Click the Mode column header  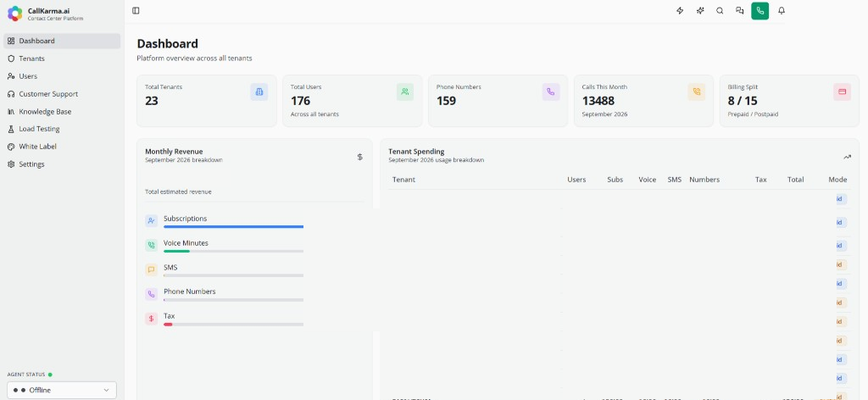(x=837, y=180)
